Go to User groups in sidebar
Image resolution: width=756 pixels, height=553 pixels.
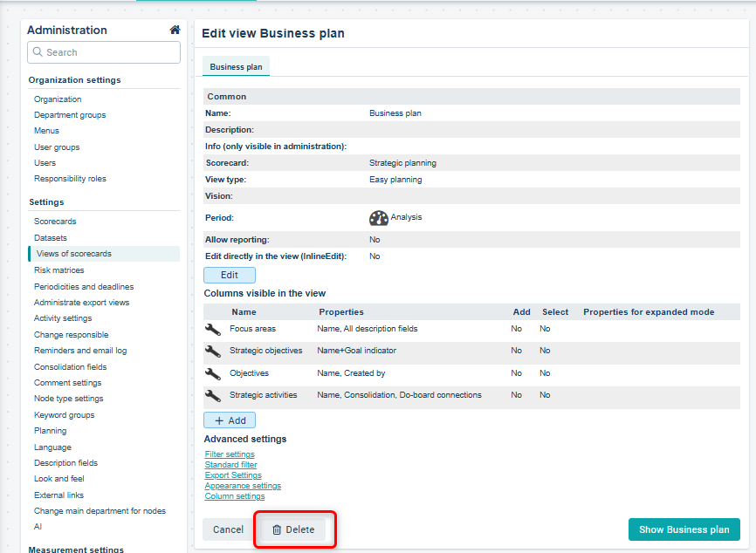point(57,147)
